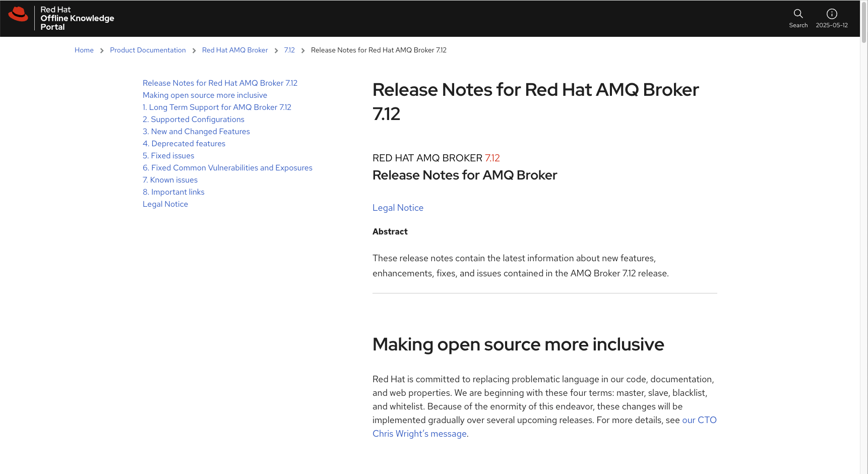
Task: Click Making open source more inclusive contents link
Action: (205, 95)
